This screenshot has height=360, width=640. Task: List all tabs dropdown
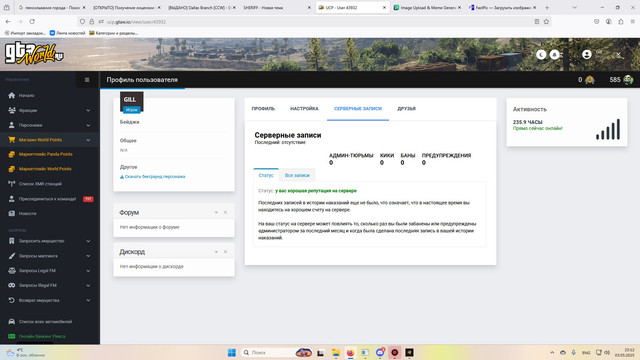click(x=574, y=8)
